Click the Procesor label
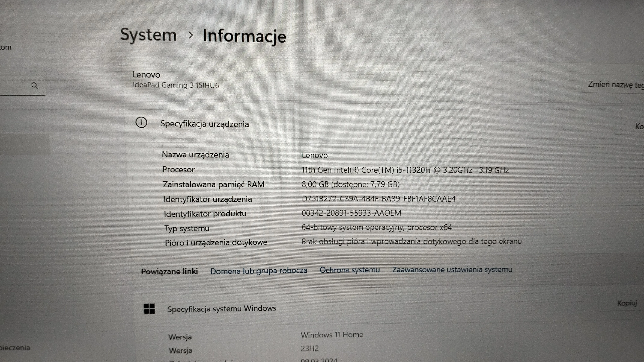Image resolution: width=644 pixels, height=362 pixels. tap(178, 169)
